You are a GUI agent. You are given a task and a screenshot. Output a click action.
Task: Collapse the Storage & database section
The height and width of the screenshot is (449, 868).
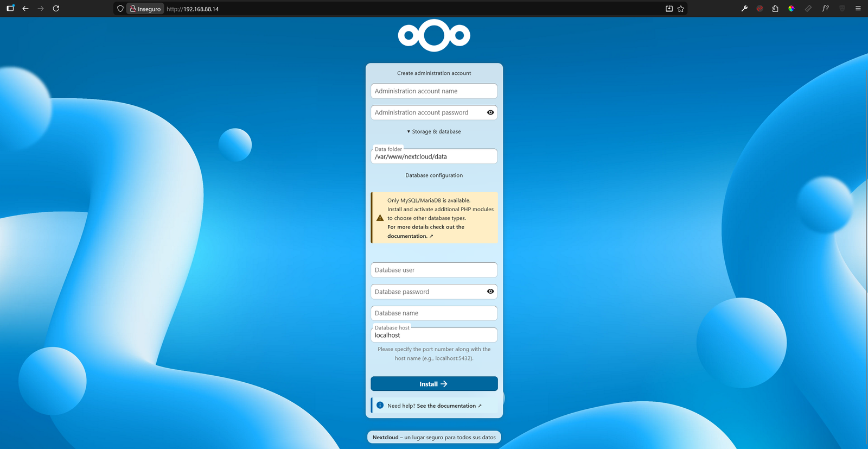[x=434, y=131]
